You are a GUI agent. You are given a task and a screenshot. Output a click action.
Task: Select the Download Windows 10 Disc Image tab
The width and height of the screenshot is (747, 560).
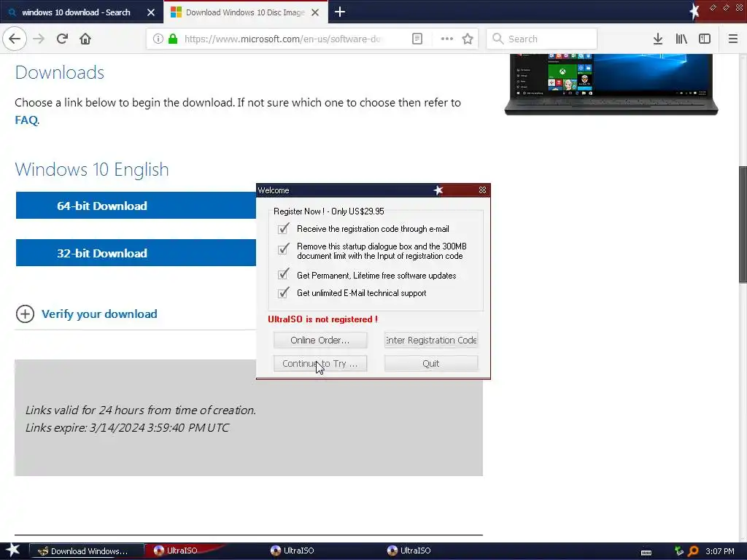coord(245,12)
